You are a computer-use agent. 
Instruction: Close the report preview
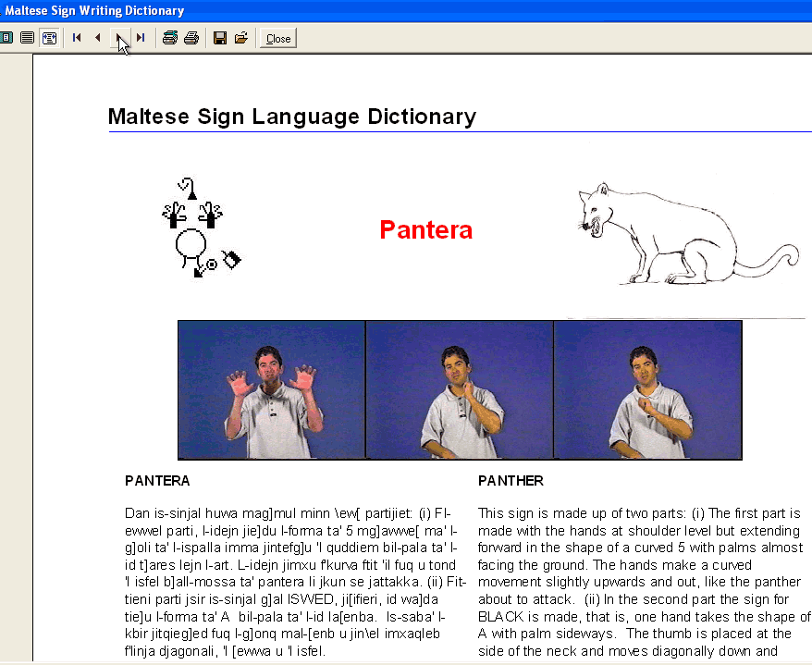pyautogui.click(x=278, y=38)
